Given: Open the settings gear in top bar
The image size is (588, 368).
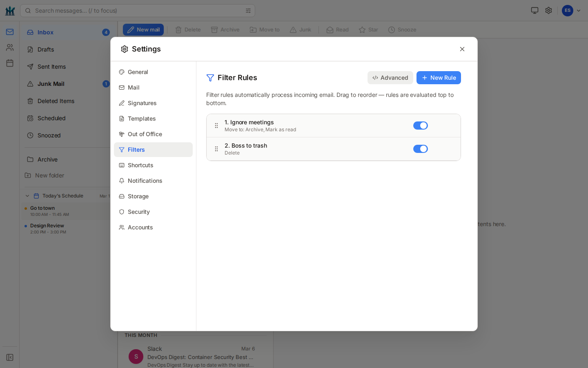Looking at the screenshot, I should (548, 11).
